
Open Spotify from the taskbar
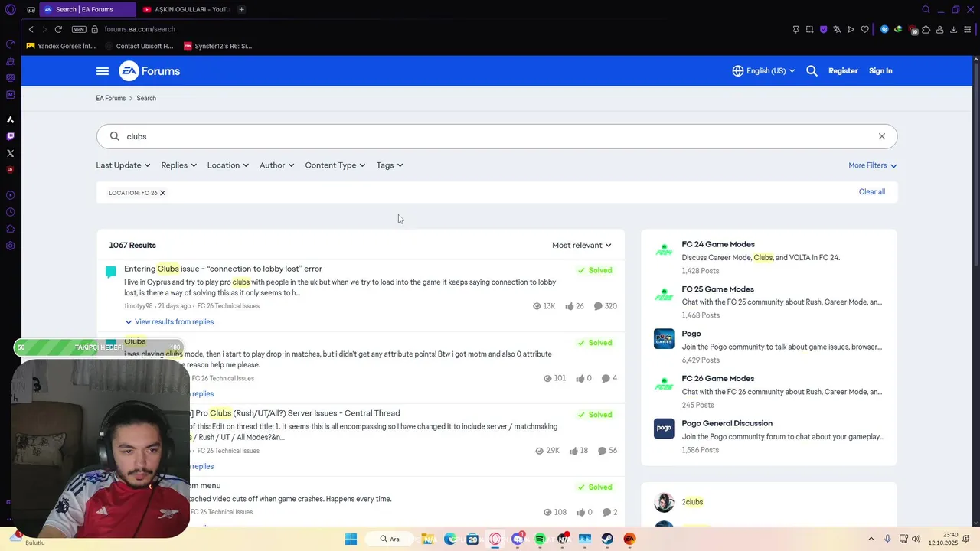(541, 539)
